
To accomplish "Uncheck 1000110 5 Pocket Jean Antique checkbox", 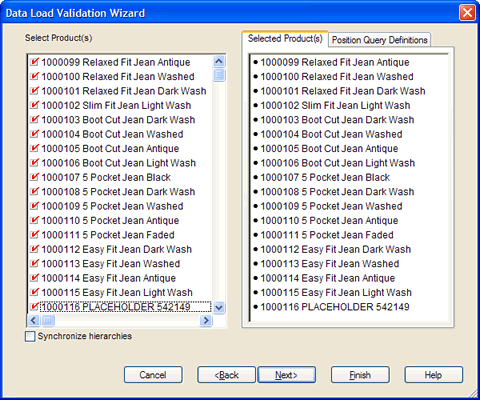I will pyautogui.click(x=34, y=220).
